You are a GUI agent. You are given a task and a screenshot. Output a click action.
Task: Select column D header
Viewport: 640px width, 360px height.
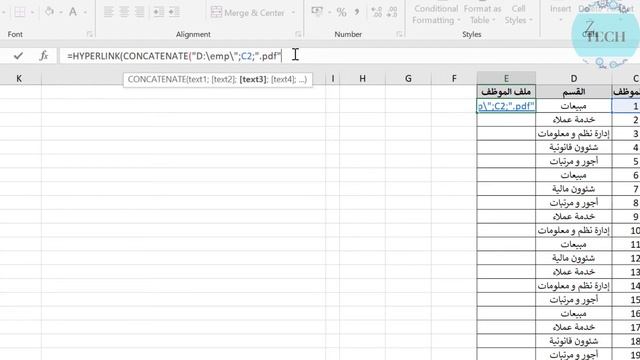point(573,78)
